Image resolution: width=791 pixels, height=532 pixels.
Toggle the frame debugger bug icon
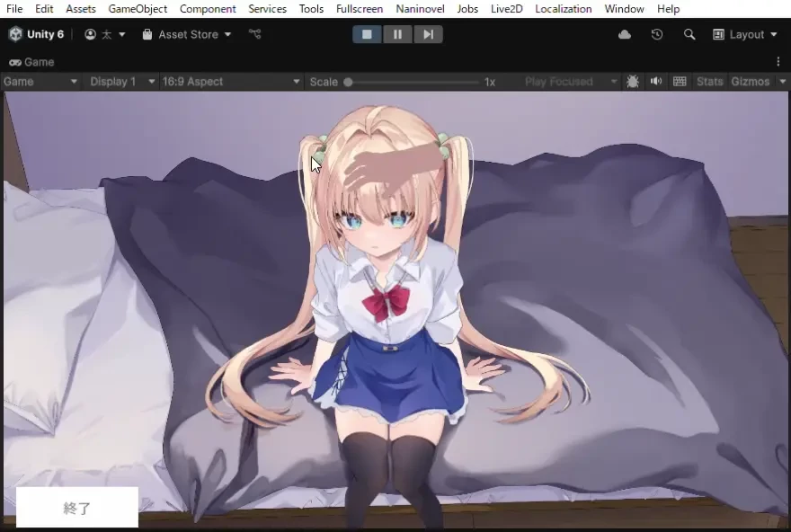pyautogui.click(x=633, y=82)
